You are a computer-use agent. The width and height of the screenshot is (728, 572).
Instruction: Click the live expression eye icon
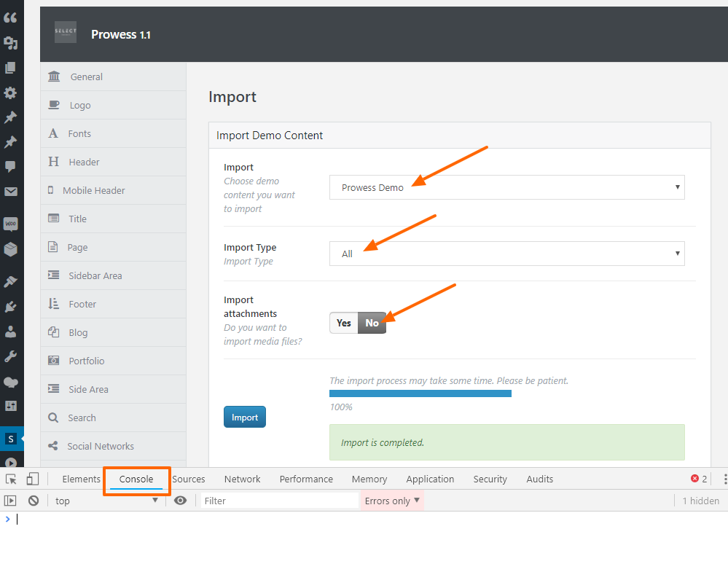(x=180, y=501)
